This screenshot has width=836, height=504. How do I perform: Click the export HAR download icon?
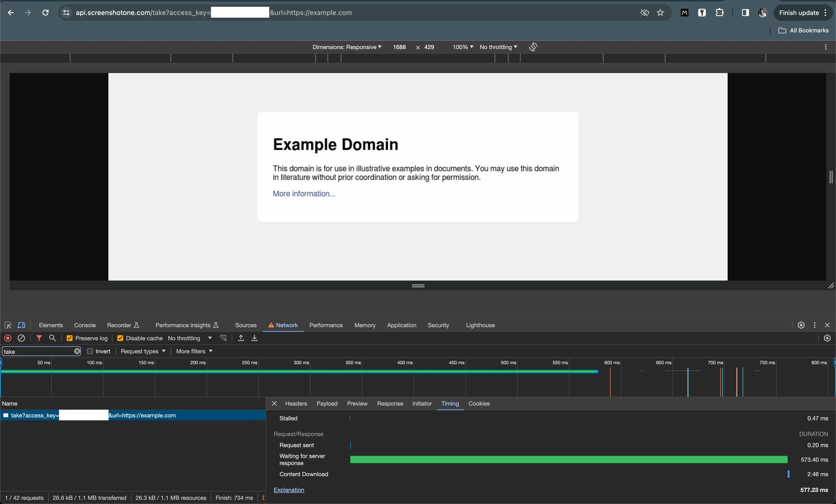(254, 338)
